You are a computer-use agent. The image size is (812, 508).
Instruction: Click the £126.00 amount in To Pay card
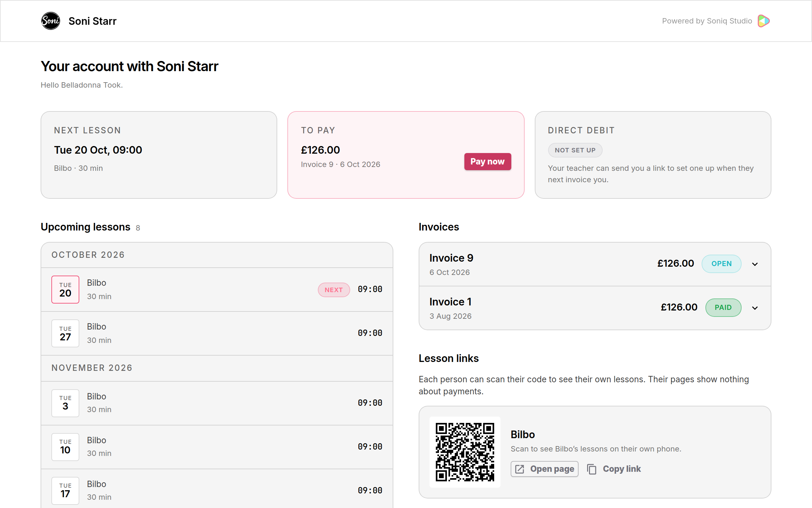click(320, 150)
